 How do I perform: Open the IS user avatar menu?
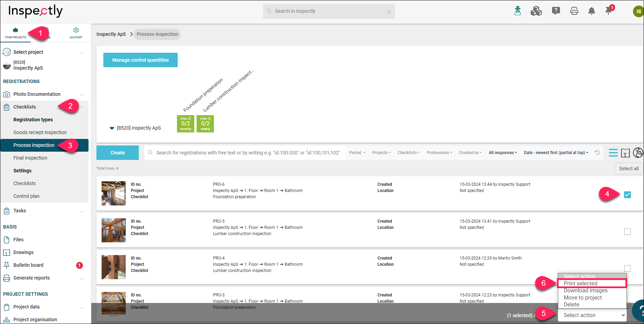point(638,11)
